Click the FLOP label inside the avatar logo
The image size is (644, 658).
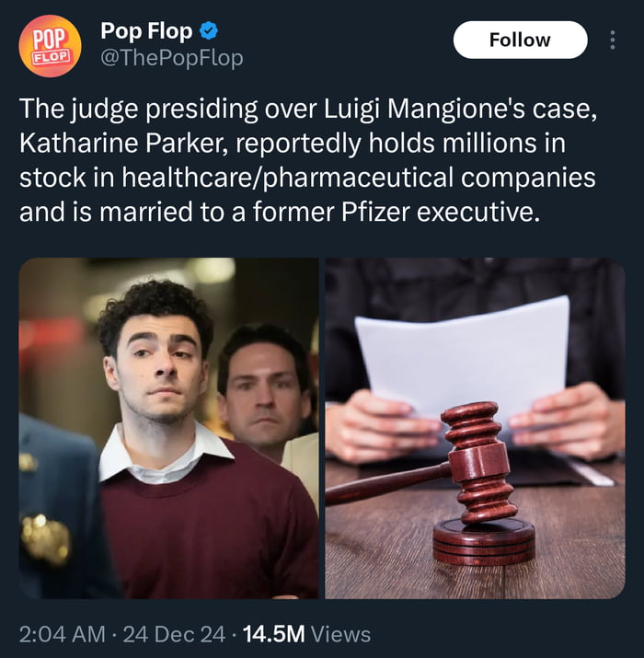tap(50, 57)
